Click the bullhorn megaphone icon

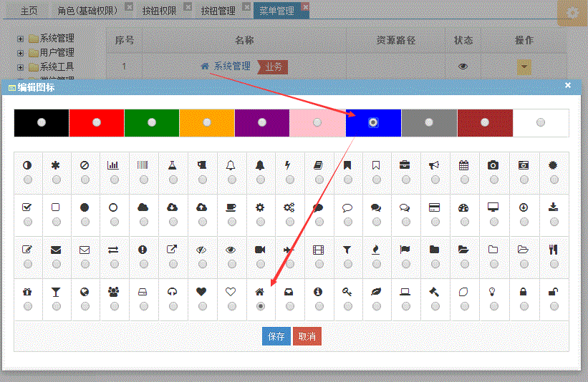[434, 165]
